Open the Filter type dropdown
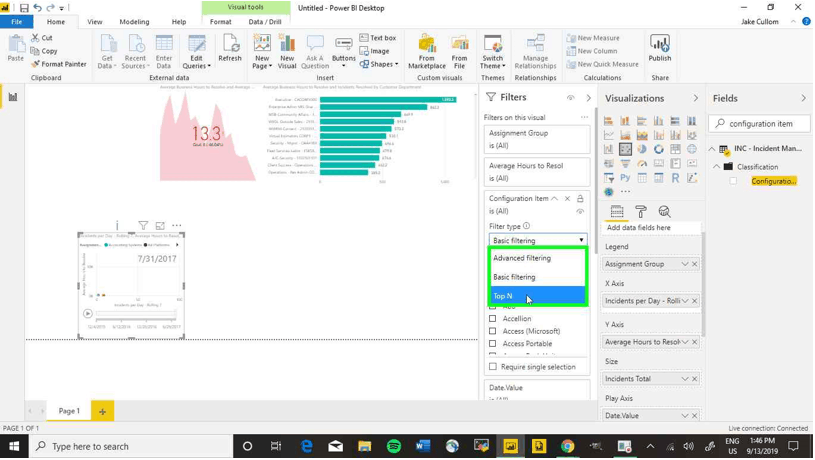Screen dimensions: 815x460 pyautogui.click(x=538, y=240)
